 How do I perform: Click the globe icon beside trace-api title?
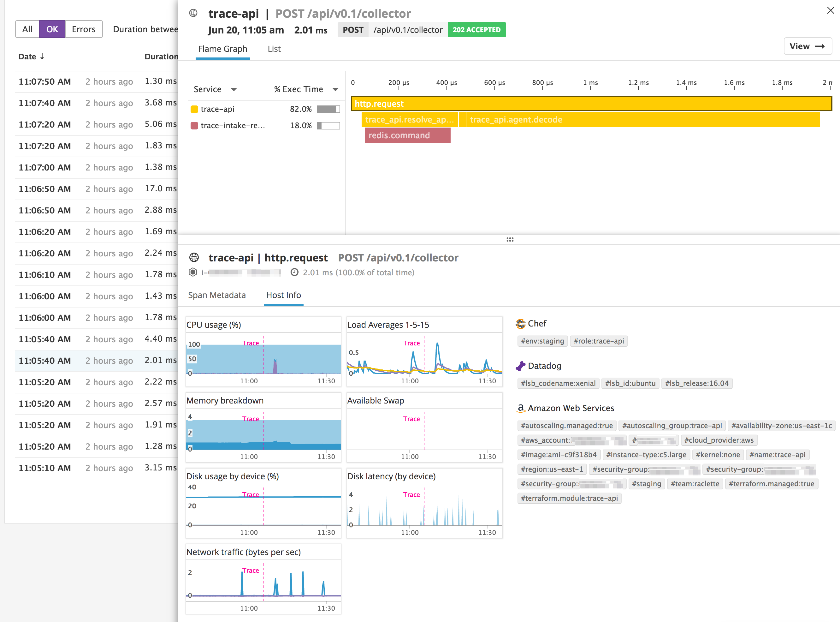point(193,13)
